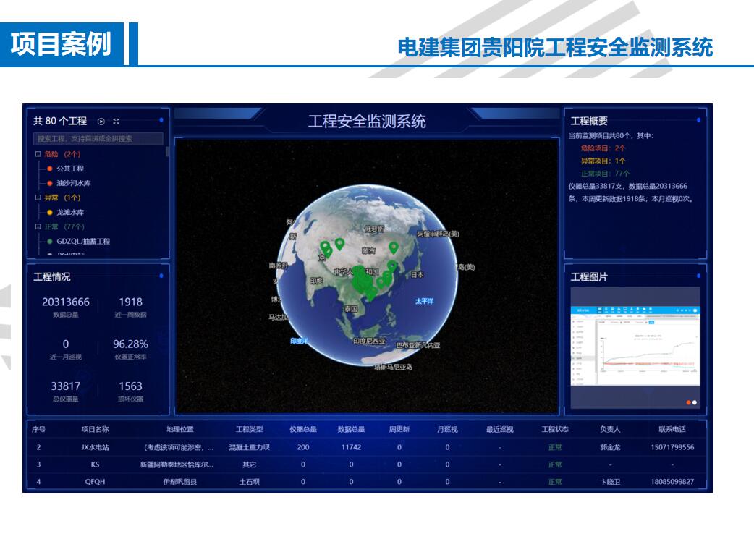The image size is (754, 560).
Task: Click the QFQH project name cell
Action: (96, 482)
